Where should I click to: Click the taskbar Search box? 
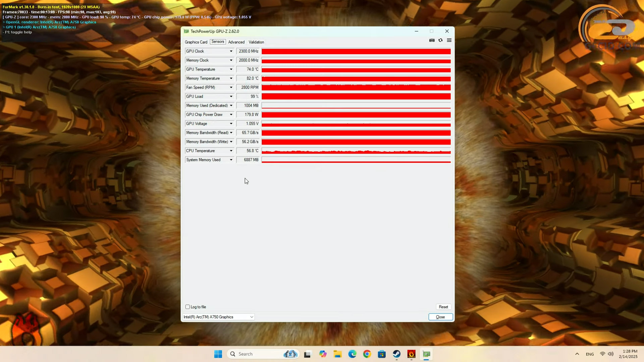263,354
